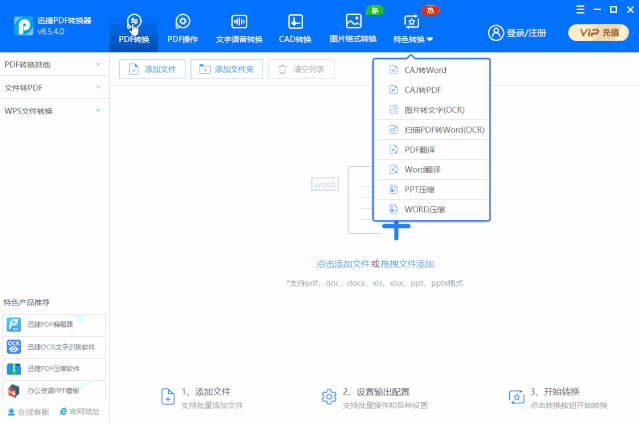Click the step 1 添加文件 icon
639x423 pixels.
pyautogui.click(x=168, y=397)
